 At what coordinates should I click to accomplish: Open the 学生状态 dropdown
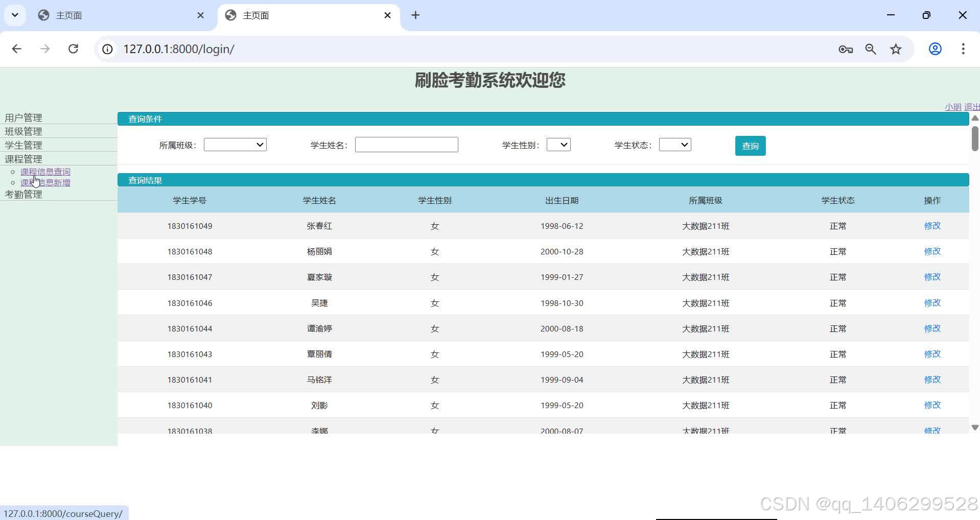pyautogui.click(x=675, y=145)
